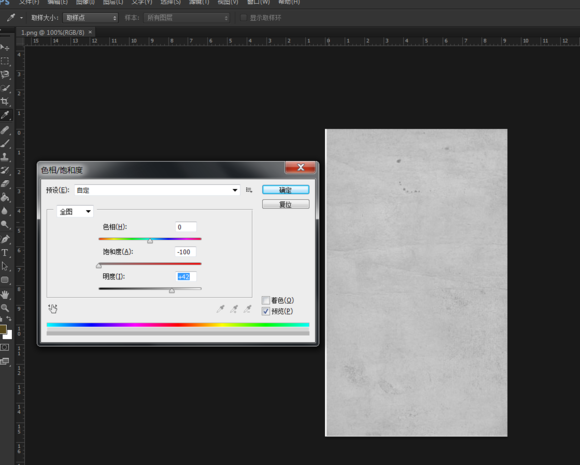The height and width of the screenshot is (465, 580).
Task: Select the Paint Bucket tool
Action: point(5,197)
